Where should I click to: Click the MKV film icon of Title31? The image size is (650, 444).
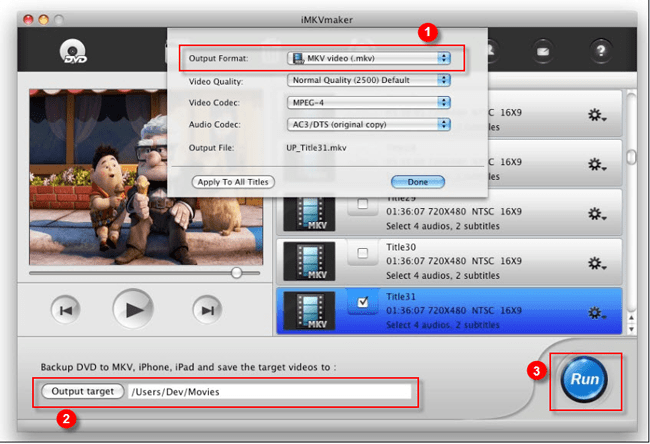click(309, 311)
